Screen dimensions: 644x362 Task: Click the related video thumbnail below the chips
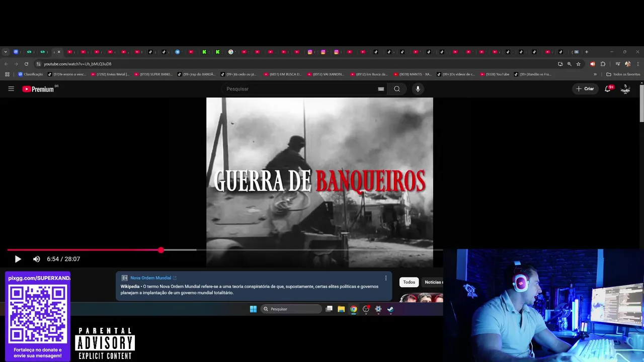coord(422,298)
